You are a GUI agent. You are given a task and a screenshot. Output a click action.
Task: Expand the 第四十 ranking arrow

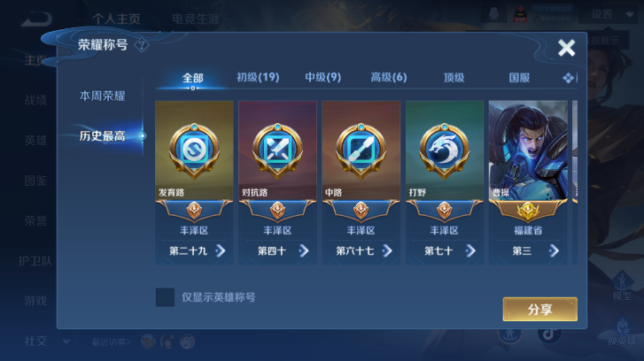tap(304, 250)
